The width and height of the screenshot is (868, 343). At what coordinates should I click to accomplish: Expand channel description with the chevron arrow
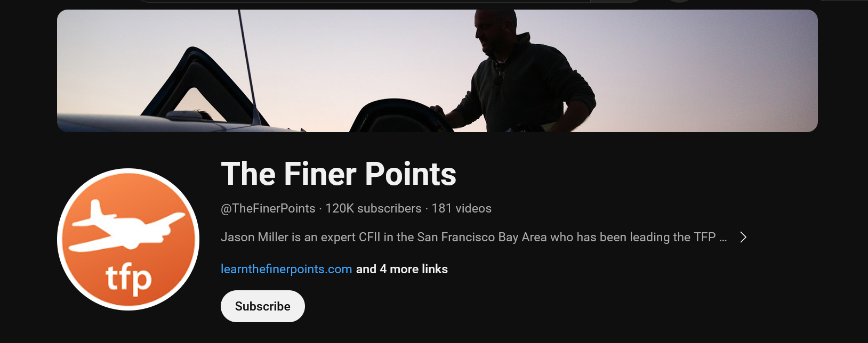(x=743, y=237)
